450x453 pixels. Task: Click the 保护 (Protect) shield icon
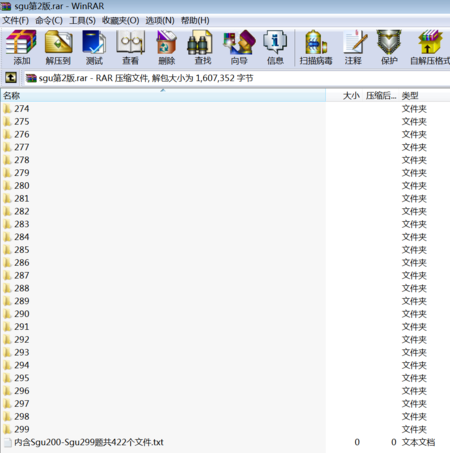tap(389, 47)
